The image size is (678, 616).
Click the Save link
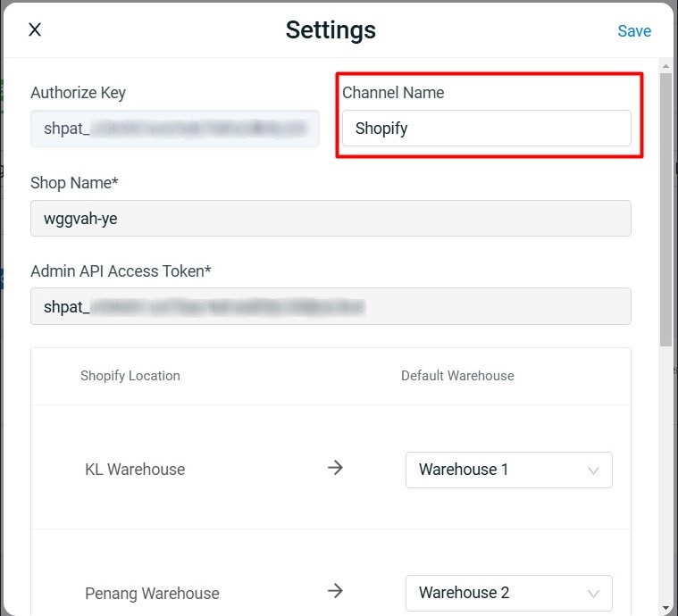pos(634,31)
